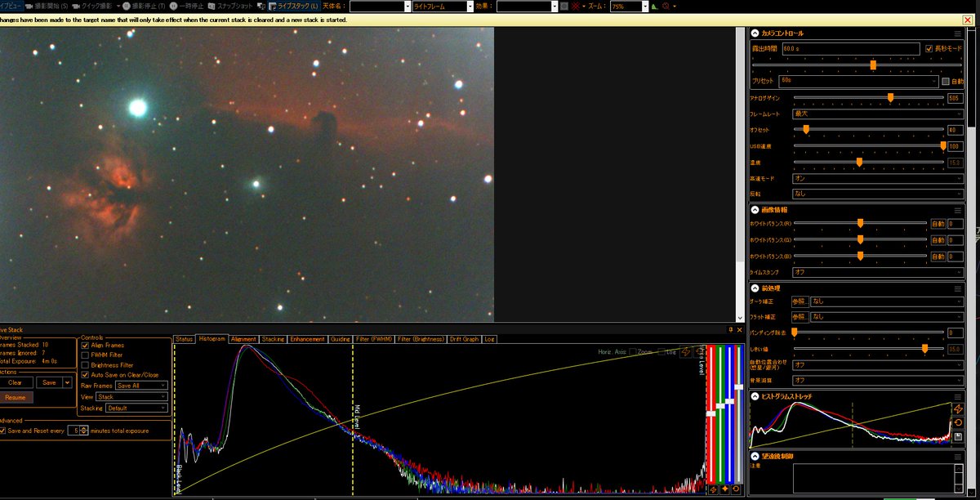Toggle ライブスタック live stack mode

[292, 6]
